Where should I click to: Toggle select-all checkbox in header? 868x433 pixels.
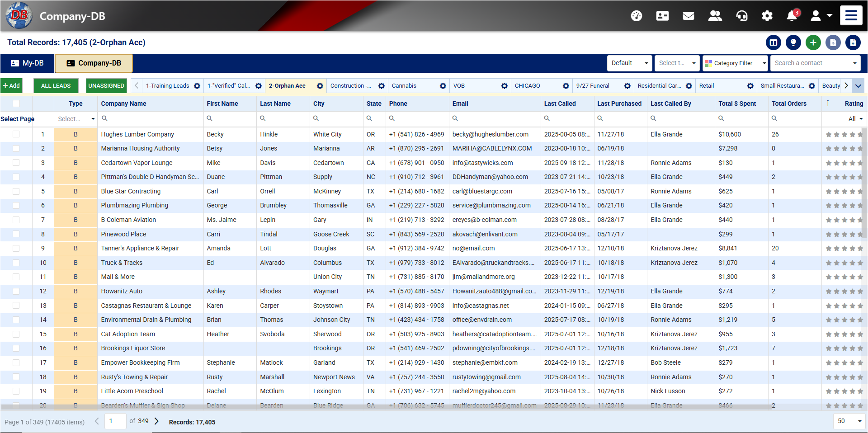pos(16,104)
